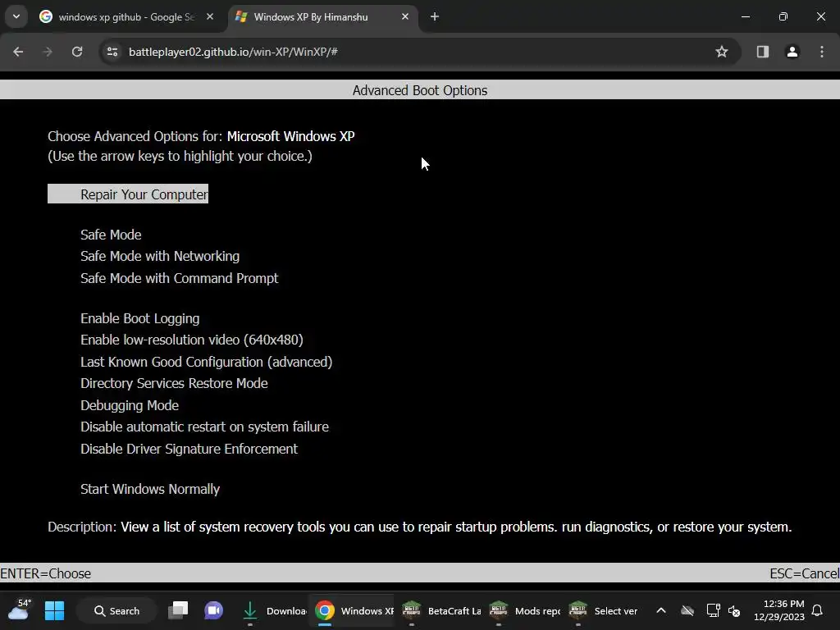Close the 'windows xp github' Google tab
840x630 pixels.
[210, 17]
